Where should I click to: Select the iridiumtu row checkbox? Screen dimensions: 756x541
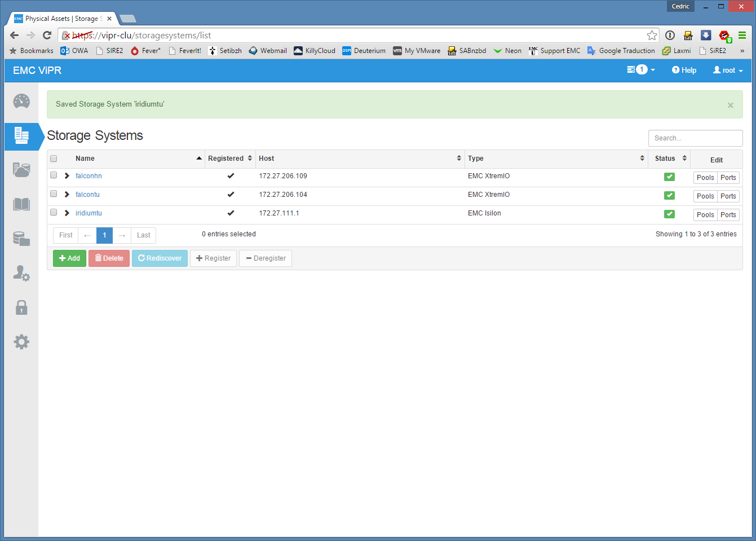[54, 213]
